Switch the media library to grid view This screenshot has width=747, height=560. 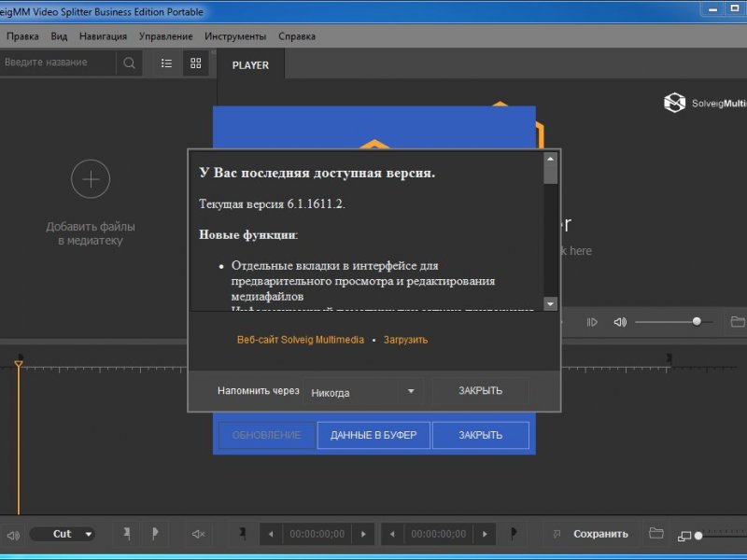pyautogui.click(x=196, y=63)
